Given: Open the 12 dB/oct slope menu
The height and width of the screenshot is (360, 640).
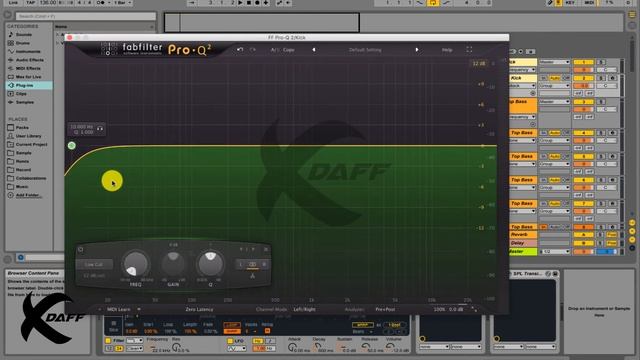Looking at the screenshot, I should tap(94, 276).
